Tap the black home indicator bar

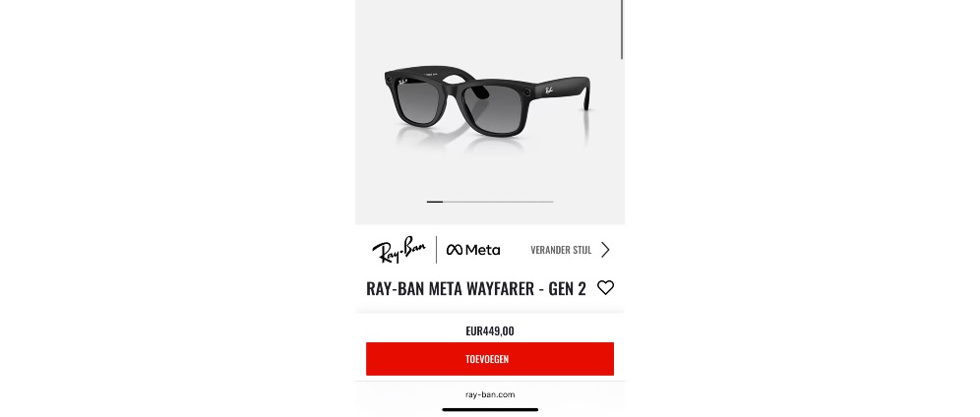[x=490, y=409]
